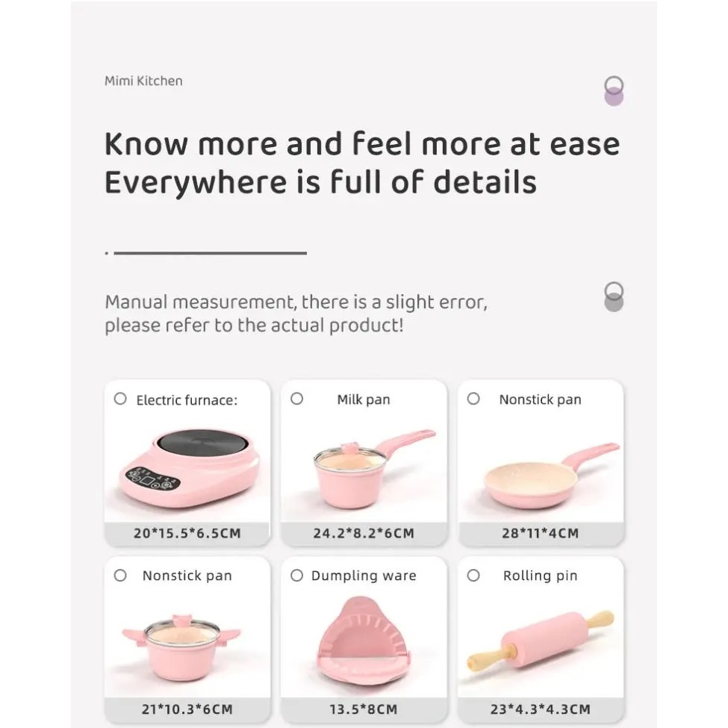Viewport: 728px width, 728px height.
Task: Click the 24.2*8.2*6CM size label
Action: tap(364, 533)
